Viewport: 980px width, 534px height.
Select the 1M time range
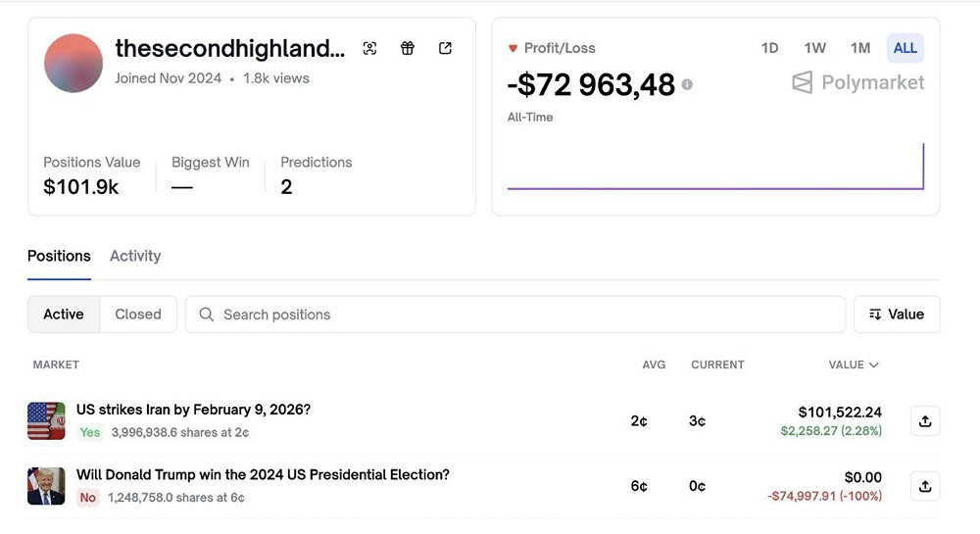point(859,48)
